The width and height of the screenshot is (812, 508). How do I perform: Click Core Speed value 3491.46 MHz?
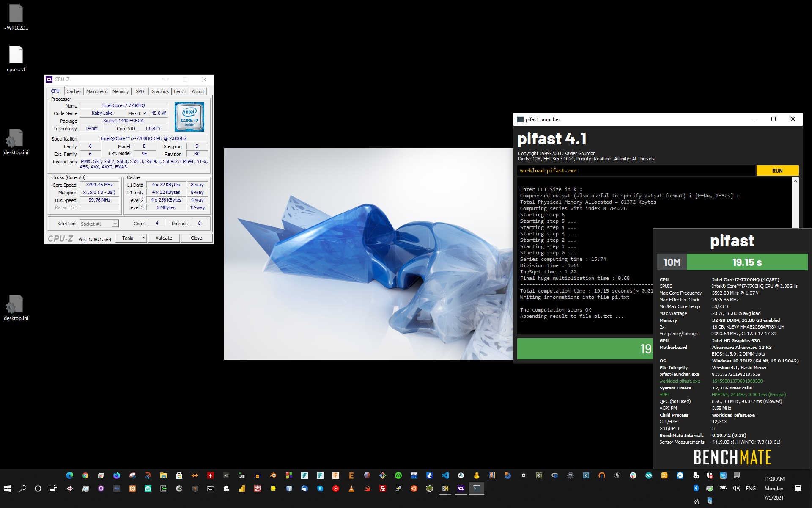(99, 185)
